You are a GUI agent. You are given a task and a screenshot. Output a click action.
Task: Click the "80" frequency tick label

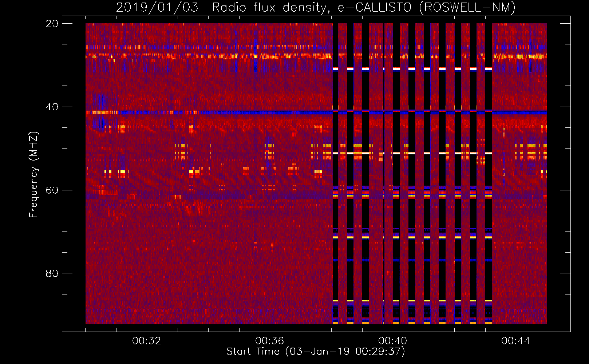tap(52, 273)
